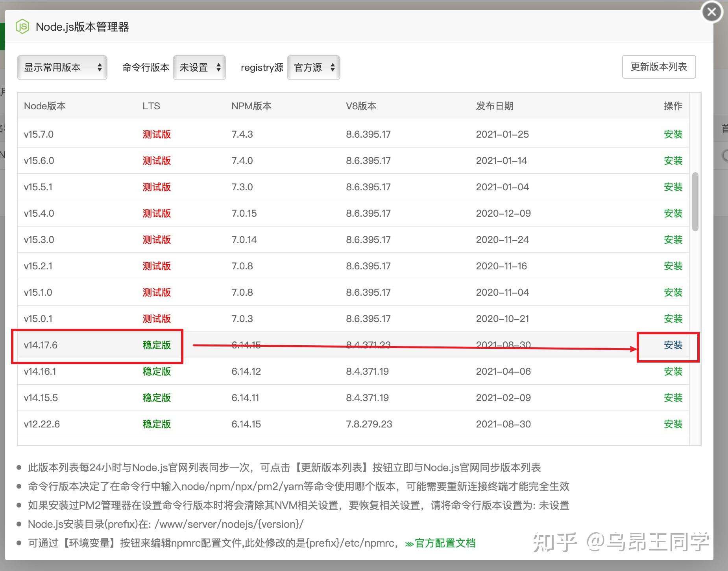Image resolution: width=728 pixels, height=571 pixels.
Task: Install Node v14.15.5
Action: (x=673, y=398)
